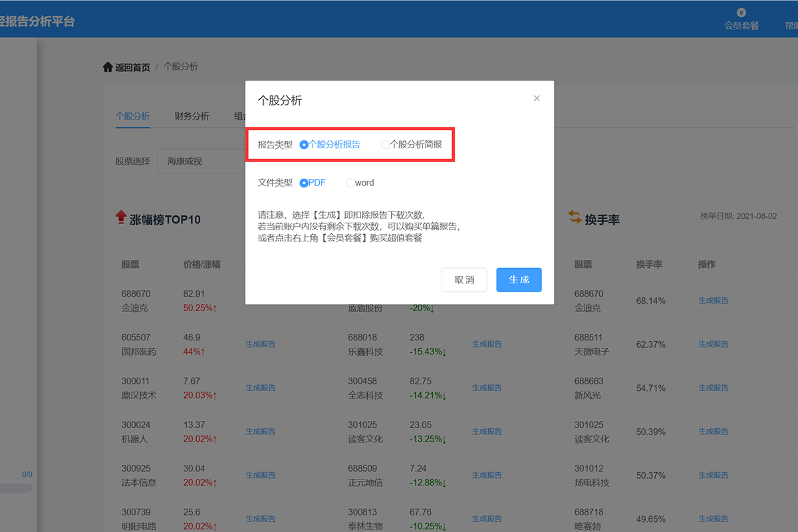The image size is (798, 532).
Task: Select 个股分析简报 radio option
Action: pyautogui.click(x=385, y=144)
